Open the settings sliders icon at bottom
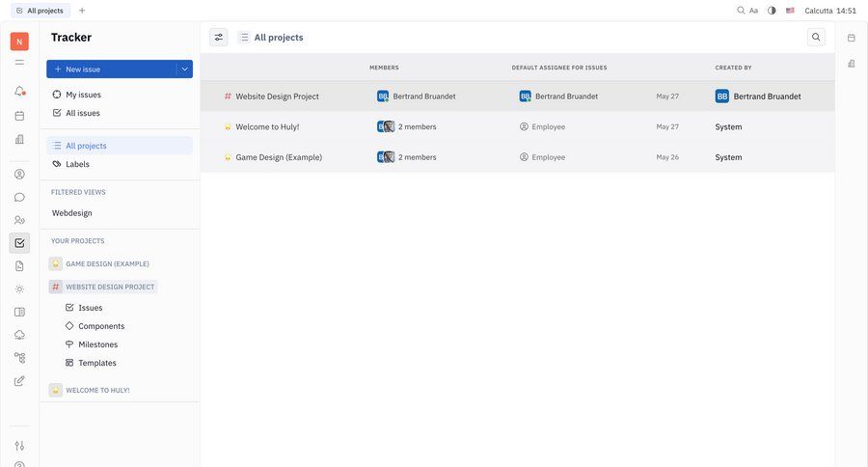The width and height of the screenshot is (868, 467). click(19, 446)
